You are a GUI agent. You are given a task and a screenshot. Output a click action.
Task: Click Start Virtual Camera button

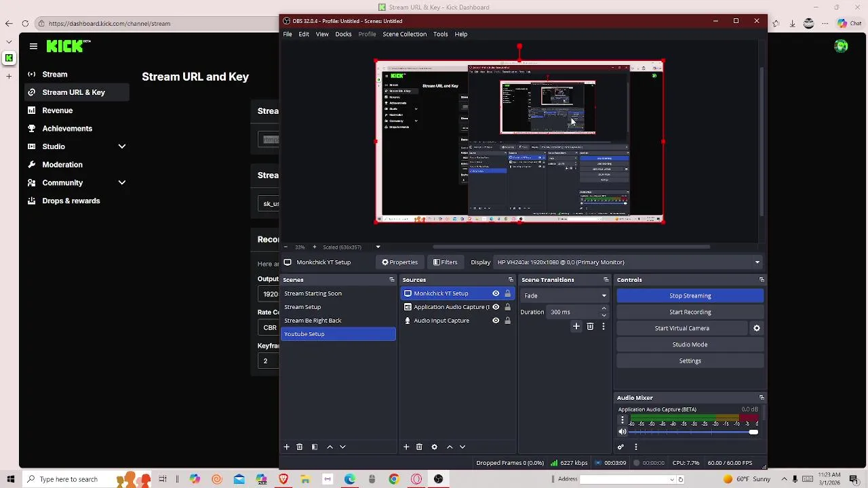click(682, 328)
